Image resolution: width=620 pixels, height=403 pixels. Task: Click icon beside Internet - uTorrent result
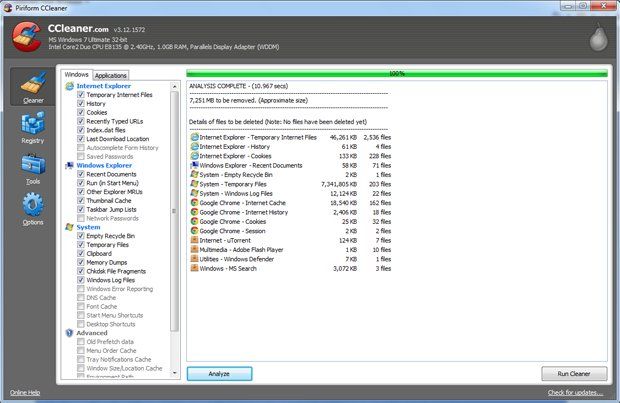tap(194, 240)
